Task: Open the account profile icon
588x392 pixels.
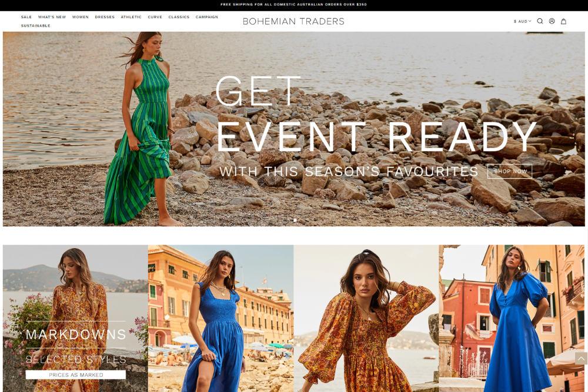Action: click(x=552, y=21)
